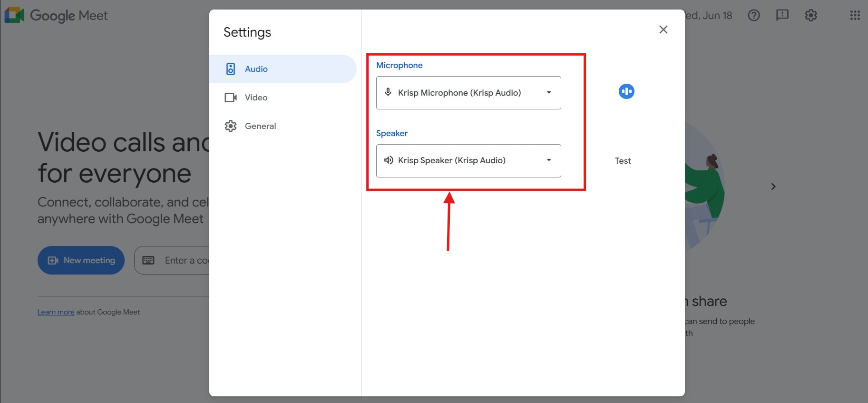
Task: Click the Video camera icon in sidebar
Action: [231, 98]
